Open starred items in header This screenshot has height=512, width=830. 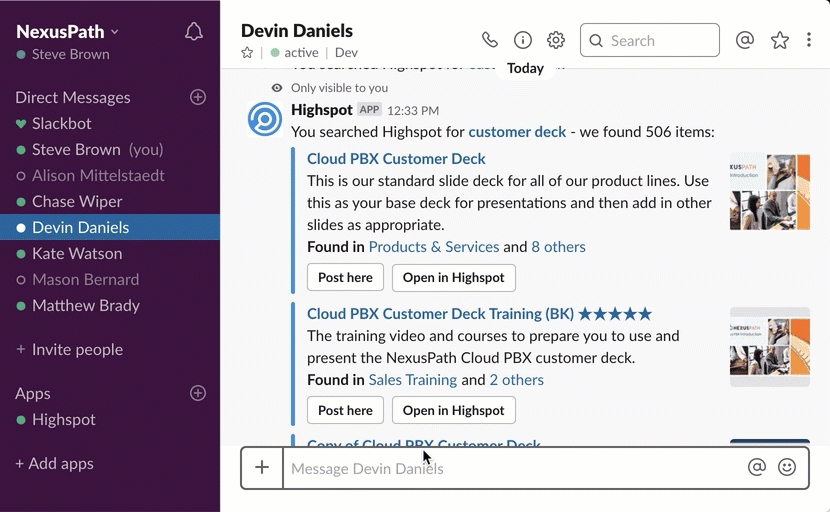[x=780, y=40]
